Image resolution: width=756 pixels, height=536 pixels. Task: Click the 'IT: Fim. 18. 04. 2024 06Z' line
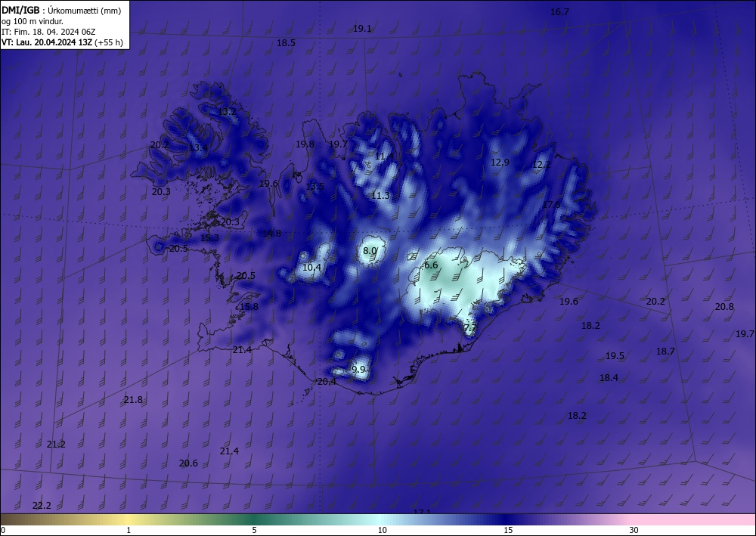pyautogui.click(x=48, y=32)
